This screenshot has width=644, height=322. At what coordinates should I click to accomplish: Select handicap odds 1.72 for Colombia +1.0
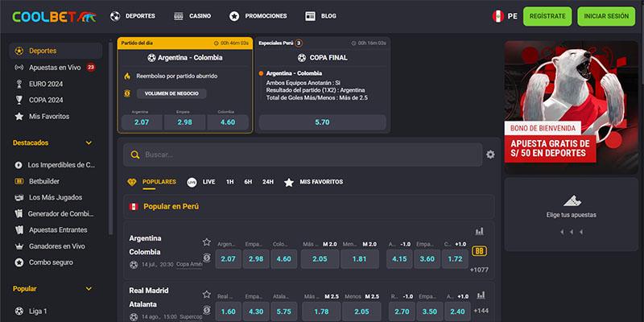pos(455,258)
